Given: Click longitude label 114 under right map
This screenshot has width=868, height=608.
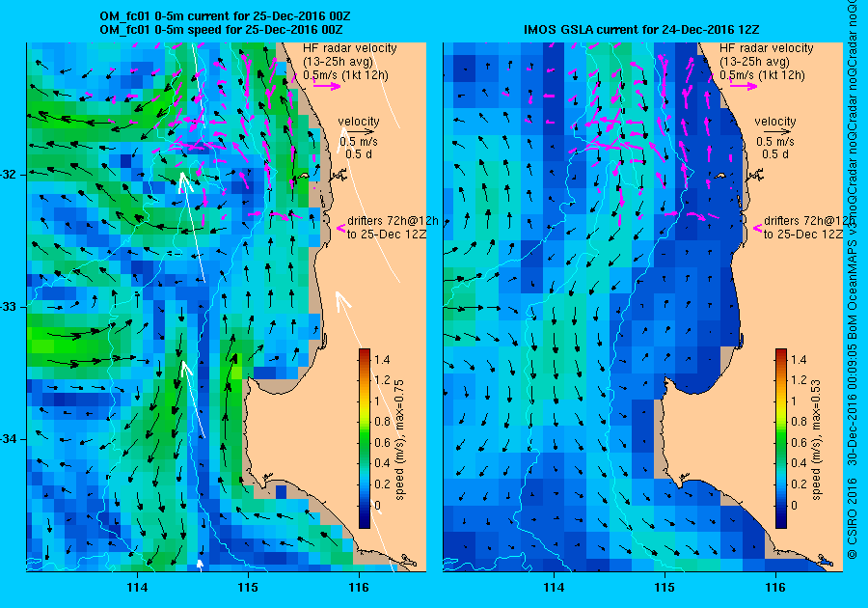Looking at the screenshot, I should tap(555, 588).
